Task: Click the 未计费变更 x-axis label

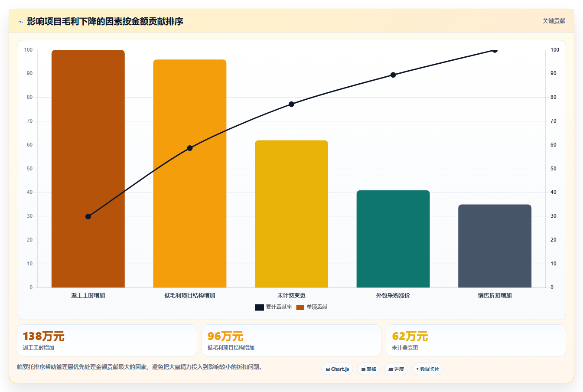Action: tap(291, 295)
